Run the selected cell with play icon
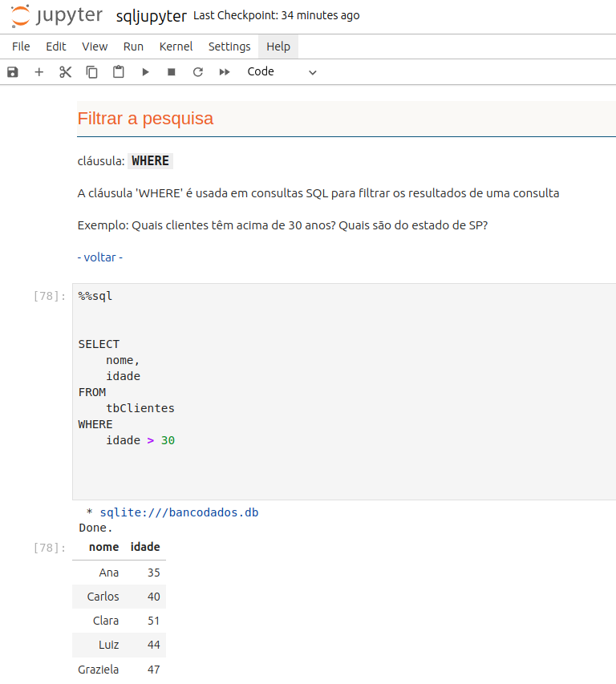Viewport: 616px width, 684px height. click(145, 72)
